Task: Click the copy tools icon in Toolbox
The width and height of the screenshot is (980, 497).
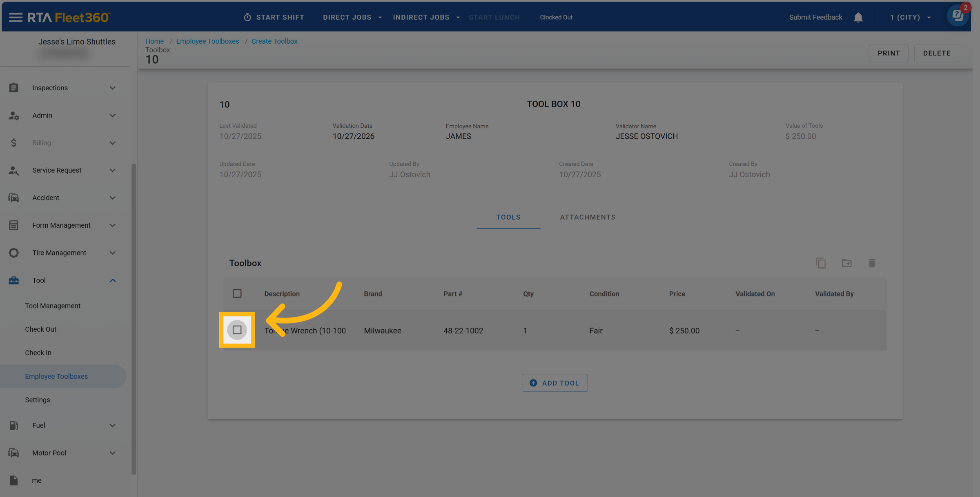Action: 821,263
